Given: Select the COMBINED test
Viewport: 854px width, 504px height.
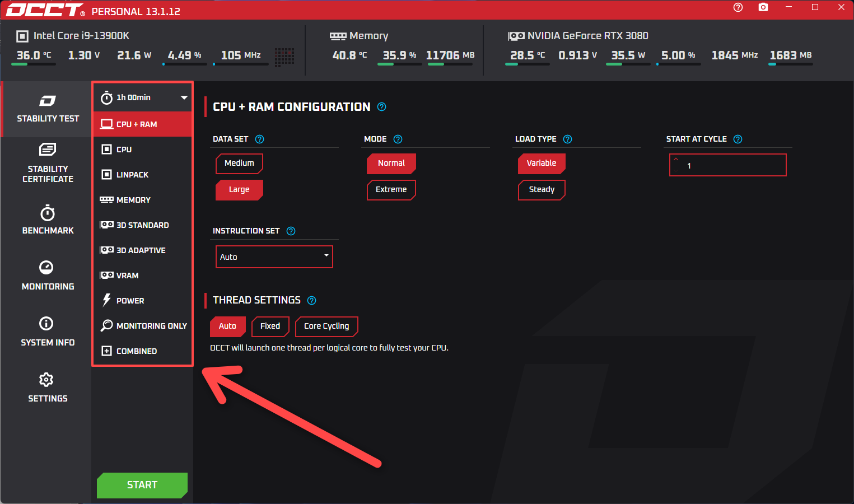Looking at the screenshot, I should tap(143, 351).
